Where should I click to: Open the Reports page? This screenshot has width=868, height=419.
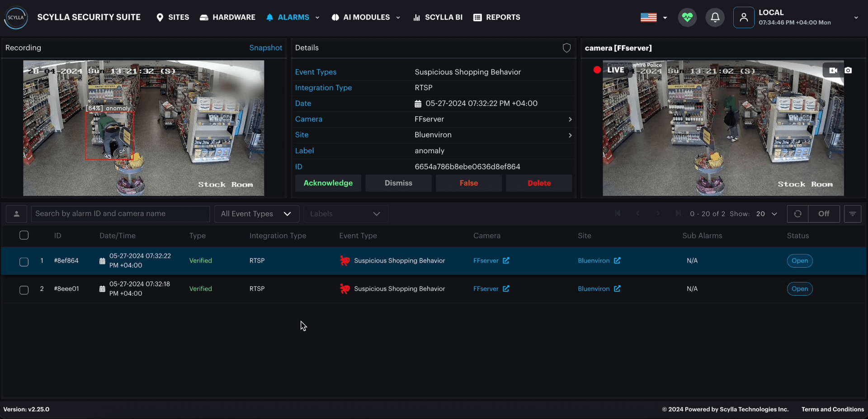click(497, 17)
